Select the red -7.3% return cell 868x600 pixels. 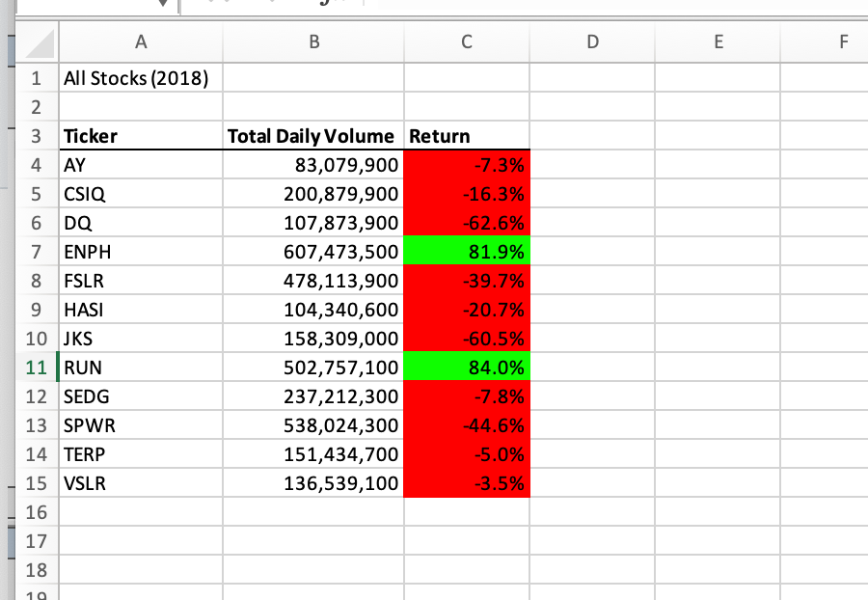[467, 165]
